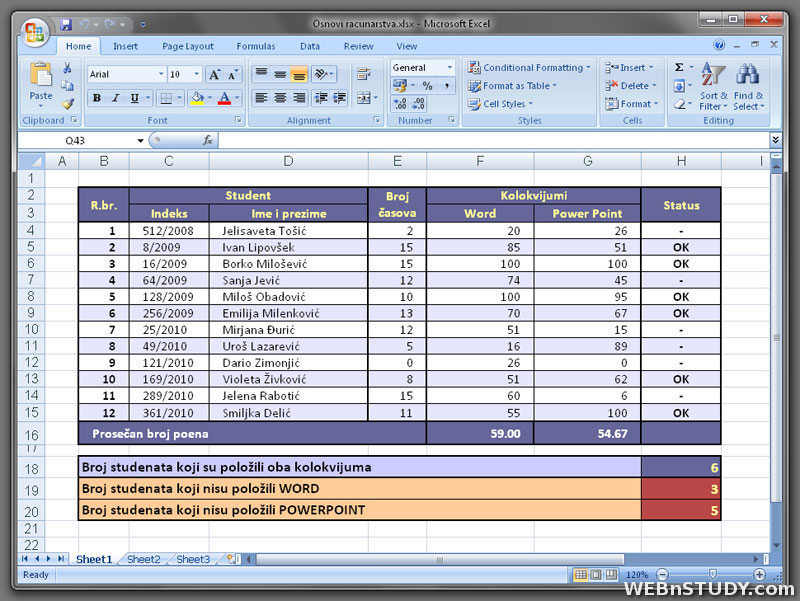Click the Insert cells button
Viewport: 800px width, 601px height.
click(x=629, y=67)
